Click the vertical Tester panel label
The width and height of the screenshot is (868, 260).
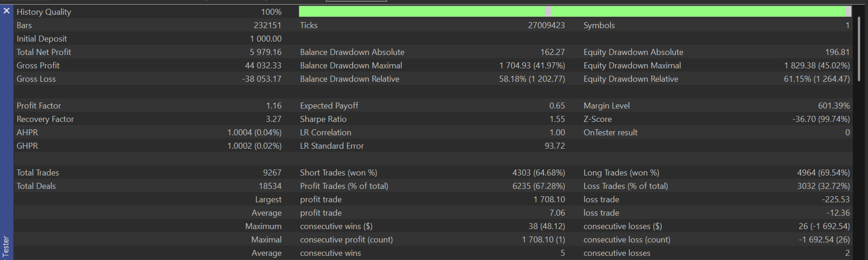[x=6, y=247]
